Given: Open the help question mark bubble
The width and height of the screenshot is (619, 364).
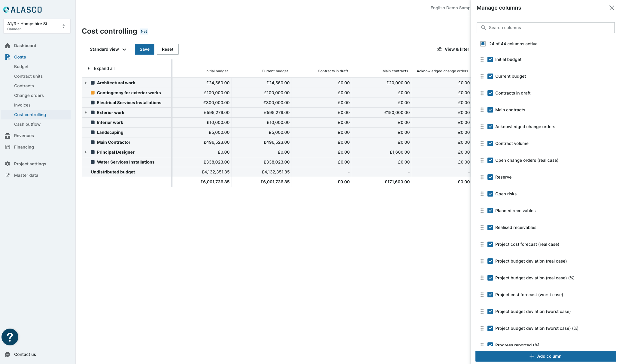Looking at the screenshot, I should point(10,337).
